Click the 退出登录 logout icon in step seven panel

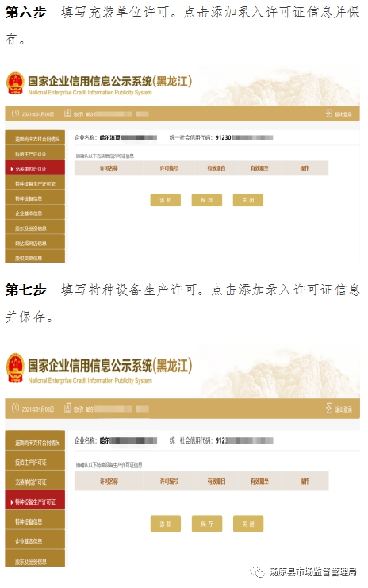(x=328, y=409)
